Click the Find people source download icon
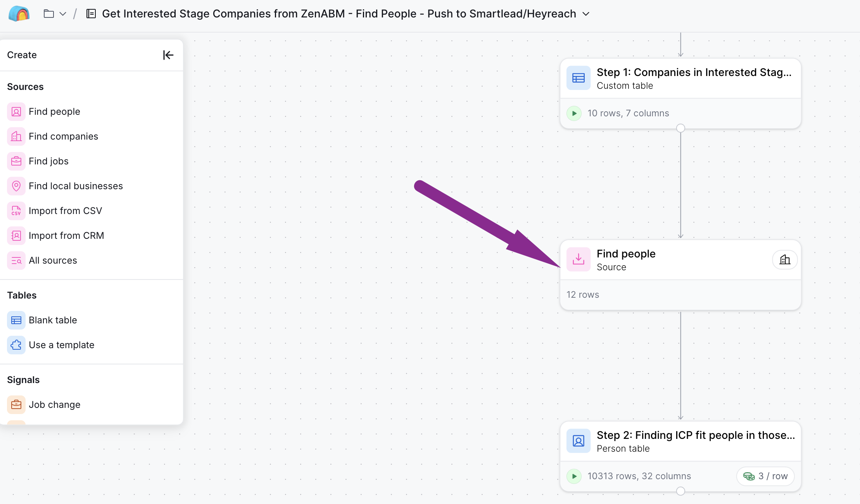860x504 pixels. [578, 259]
